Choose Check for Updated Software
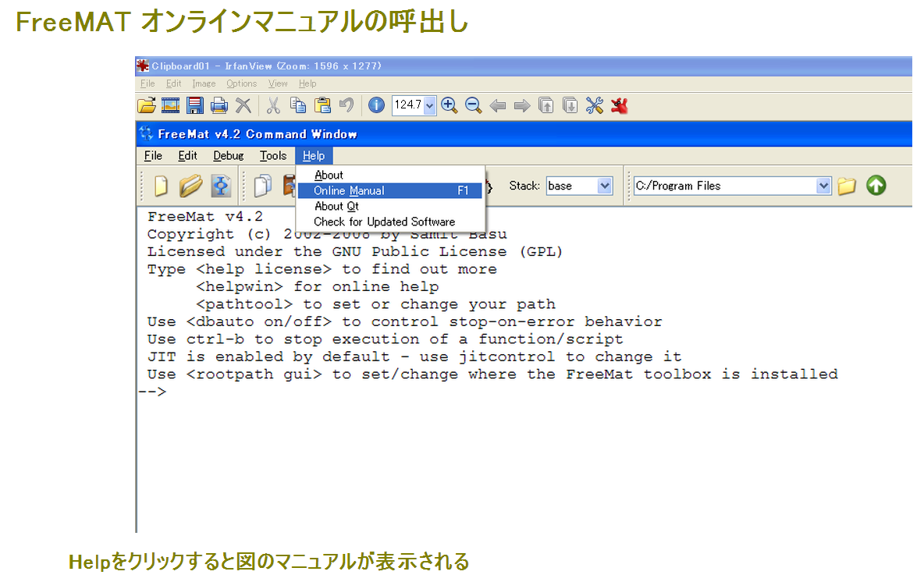The height and width of the screenshot is (582, 924). pyautogui.click(x=390, y=222)
